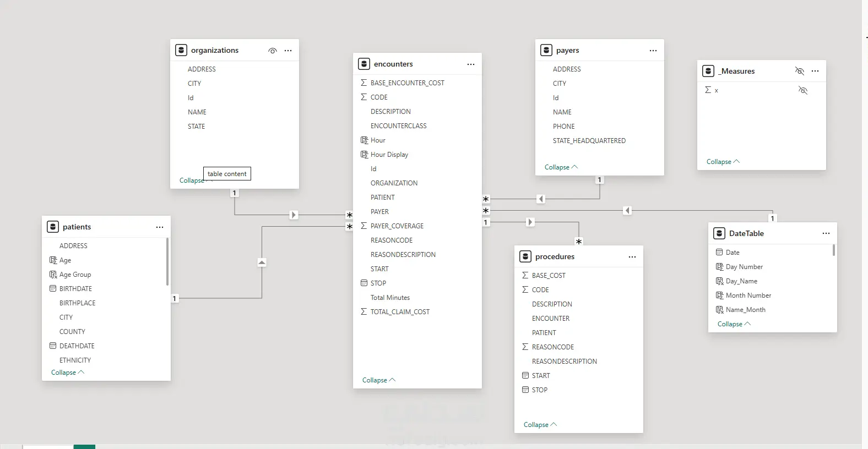Open more options for procedures table

632,257
